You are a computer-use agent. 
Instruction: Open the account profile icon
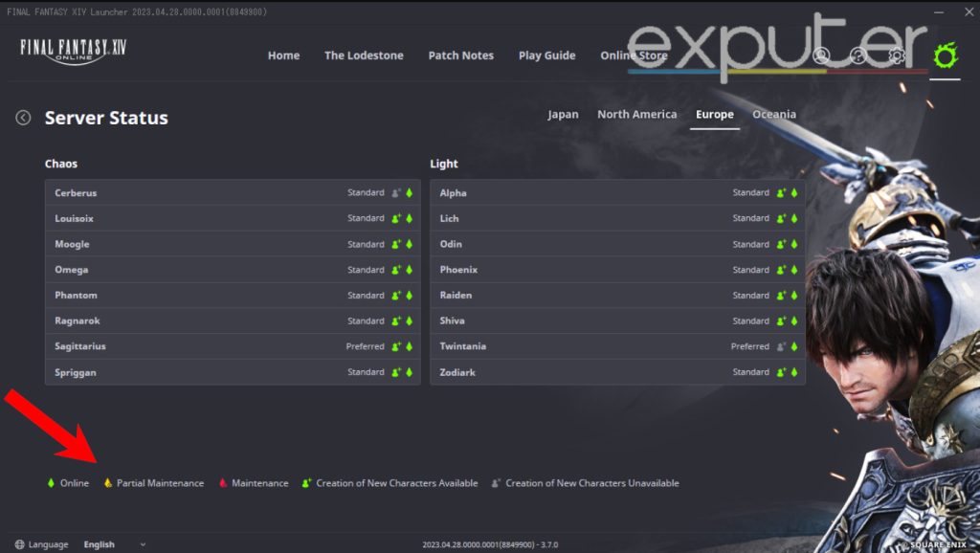coord(821,55)
